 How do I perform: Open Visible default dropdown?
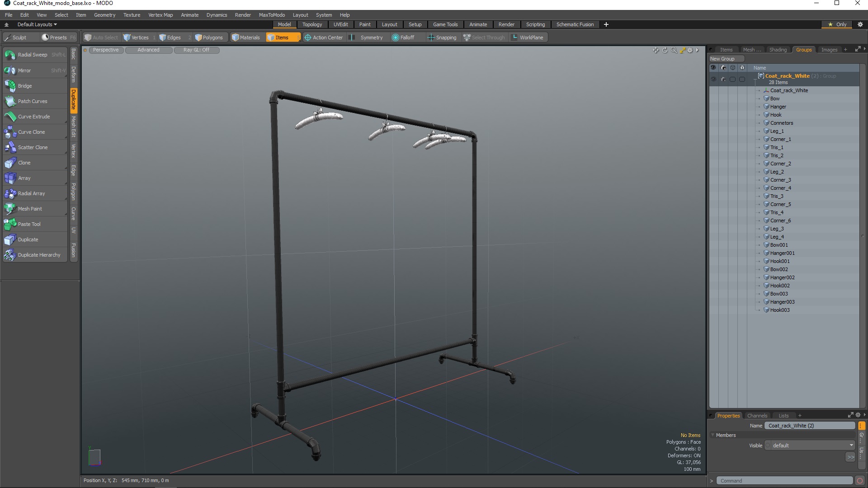812,446
